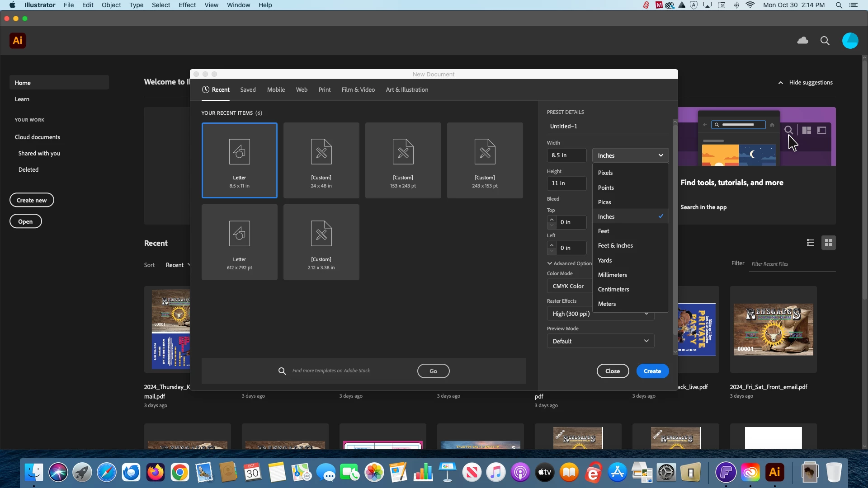Image resolution: width=868 pixels, height=488 pixels.
Task: Switch to Print presets tab
Action: point(324,89)
